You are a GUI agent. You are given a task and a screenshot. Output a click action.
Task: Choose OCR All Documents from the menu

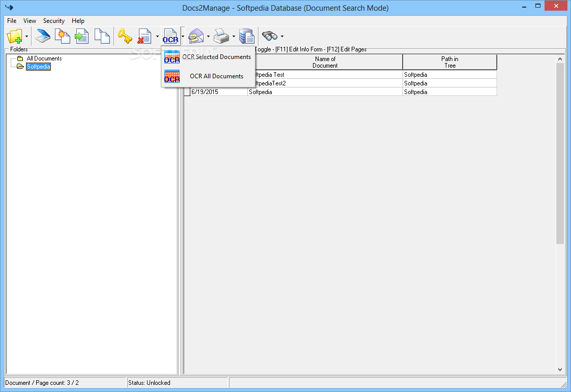click(208, 76)
